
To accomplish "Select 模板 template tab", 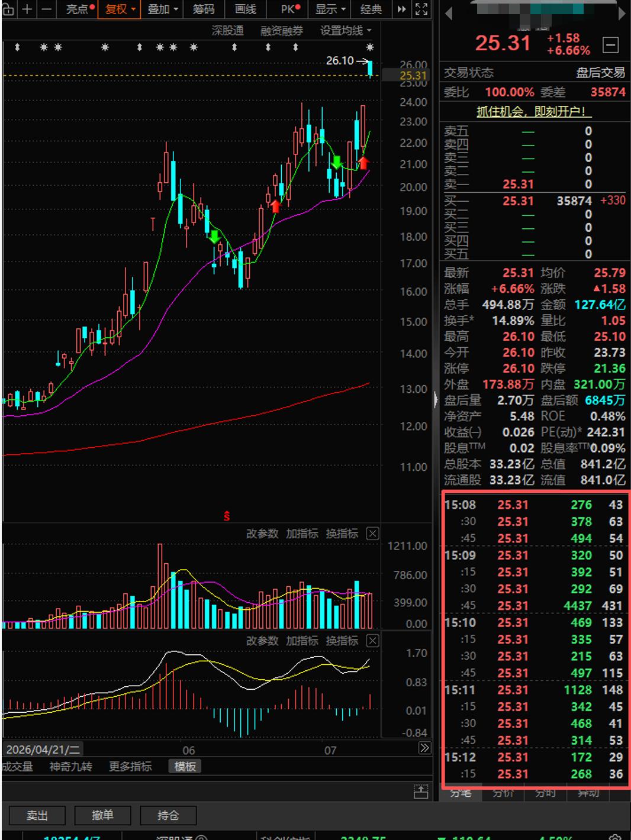I will click(x=185, y=767).
